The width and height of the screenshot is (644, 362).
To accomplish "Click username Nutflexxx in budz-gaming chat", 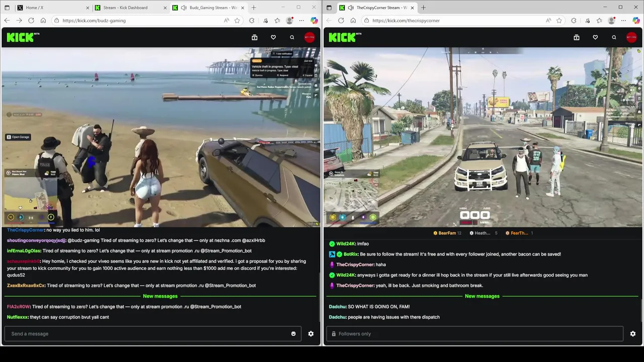I will click(x=18, y=317).
